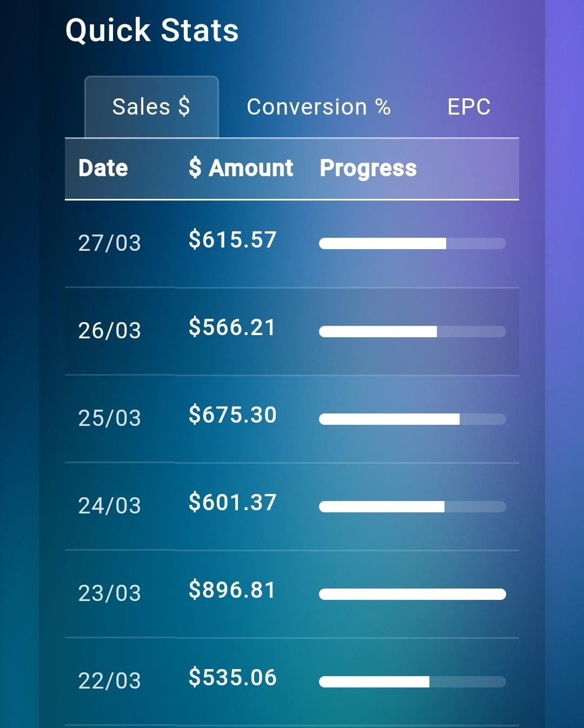Click the full 23/03 progress bar

click(412, 594)
